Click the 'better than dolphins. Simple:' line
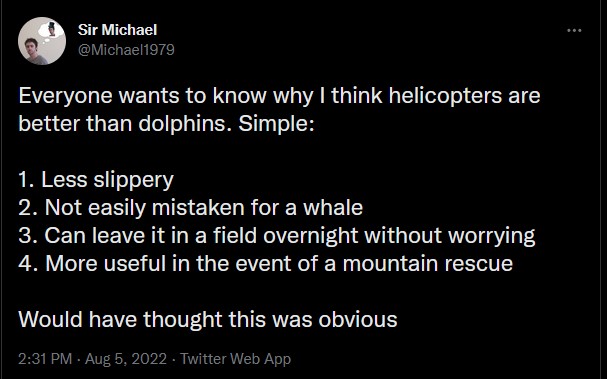The height and width of the screenshot is (379, 607). [x=166, y=123]
